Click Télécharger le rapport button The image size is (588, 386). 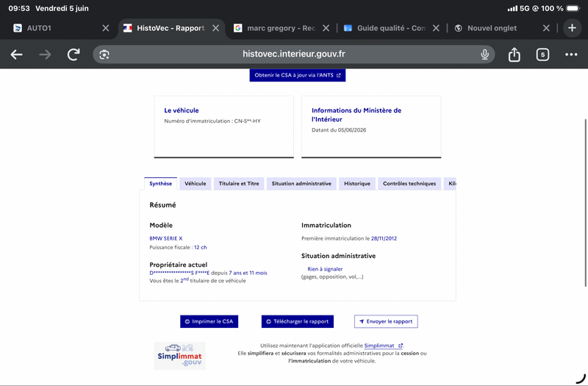[298, 321]
